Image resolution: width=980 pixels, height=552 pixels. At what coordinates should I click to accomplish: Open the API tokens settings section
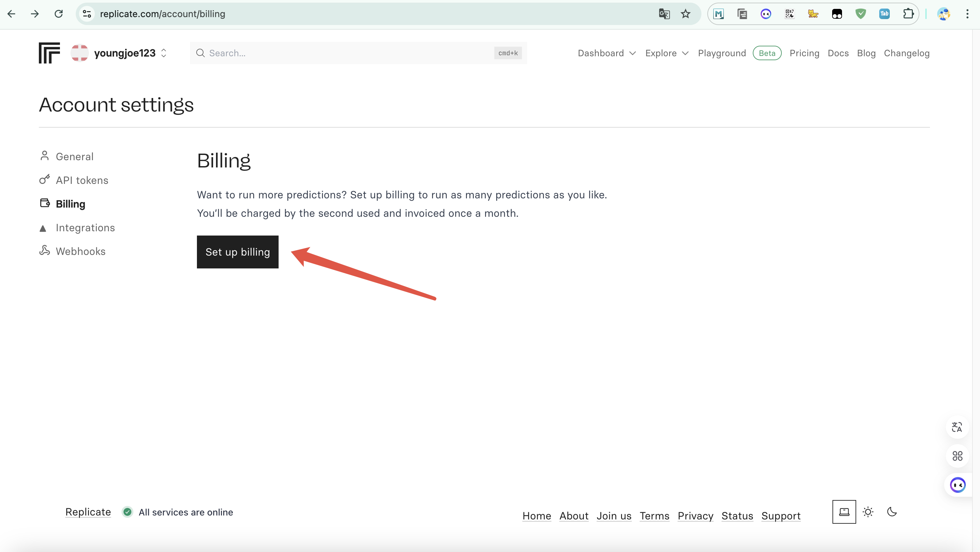(82, 180)
